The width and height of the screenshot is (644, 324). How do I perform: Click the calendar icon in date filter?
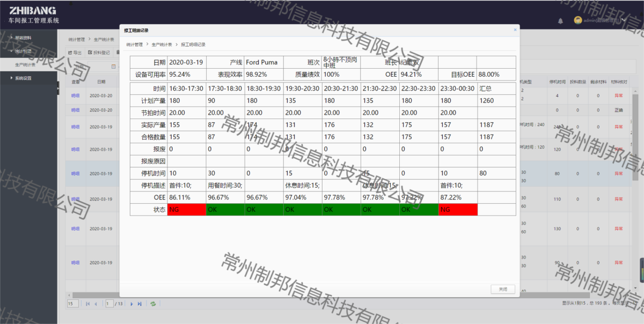[113, 67]
